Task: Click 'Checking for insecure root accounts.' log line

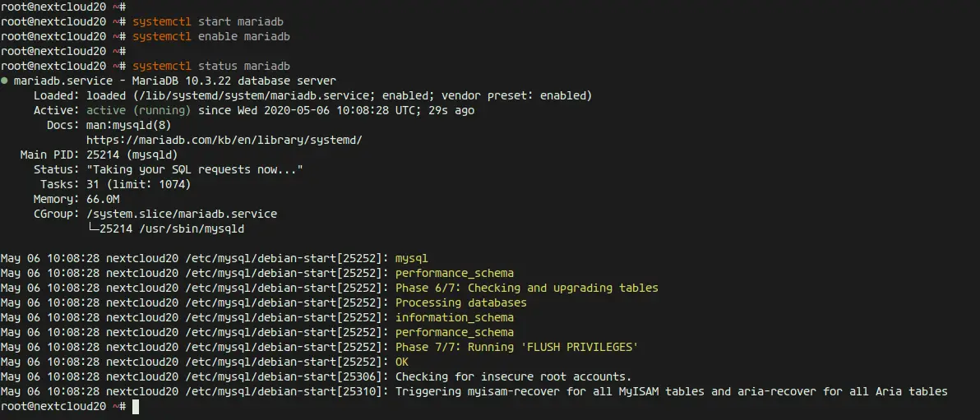Action: [514, 377]
